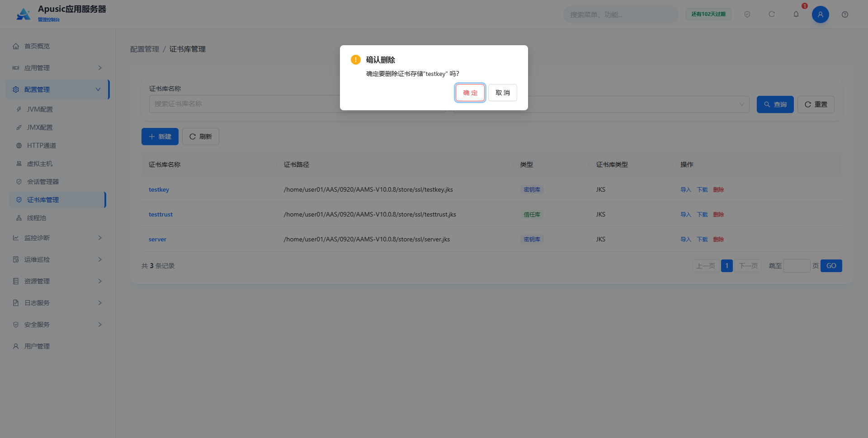The image size is (868, 438).
Task: Select 证书库管理 in the sidebar
Action: 58,200
